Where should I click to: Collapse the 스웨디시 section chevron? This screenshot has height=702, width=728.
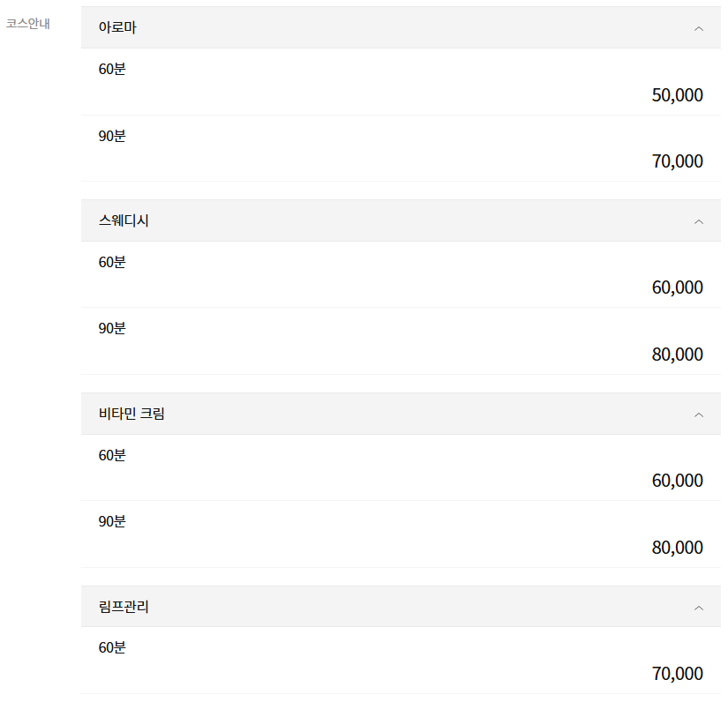(x=699, y=221)
